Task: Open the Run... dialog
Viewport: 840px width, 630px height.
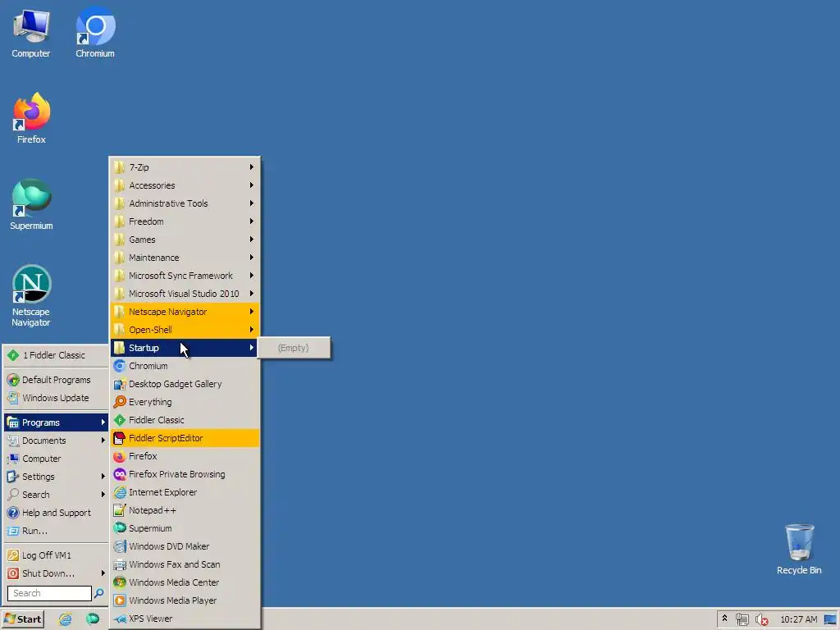Action: point(57,531)
